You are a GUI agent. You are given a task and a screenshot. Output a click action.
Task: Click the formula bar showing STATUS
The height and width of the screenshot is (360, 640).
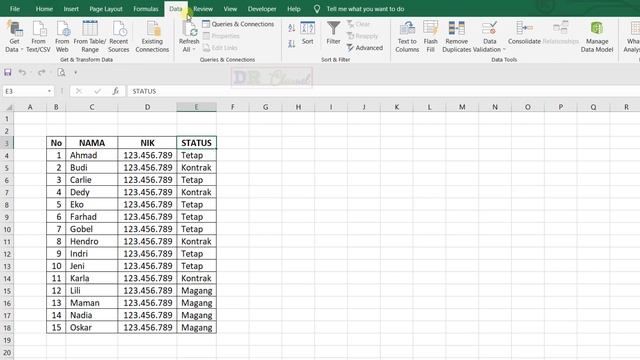coord(384,91)
